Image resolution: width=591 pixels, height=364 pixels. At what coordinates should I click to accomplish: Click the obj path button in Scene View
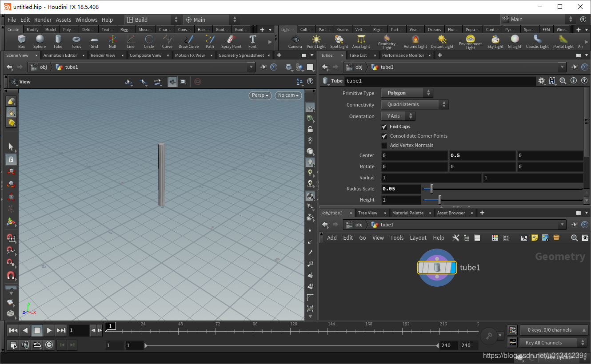39,67
